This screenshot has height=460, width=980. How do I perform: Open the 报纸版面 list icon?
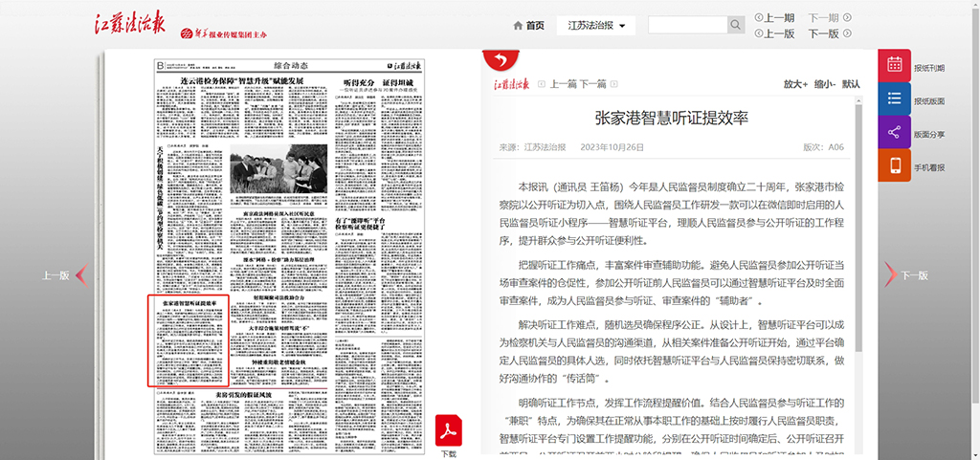(894, 99)
